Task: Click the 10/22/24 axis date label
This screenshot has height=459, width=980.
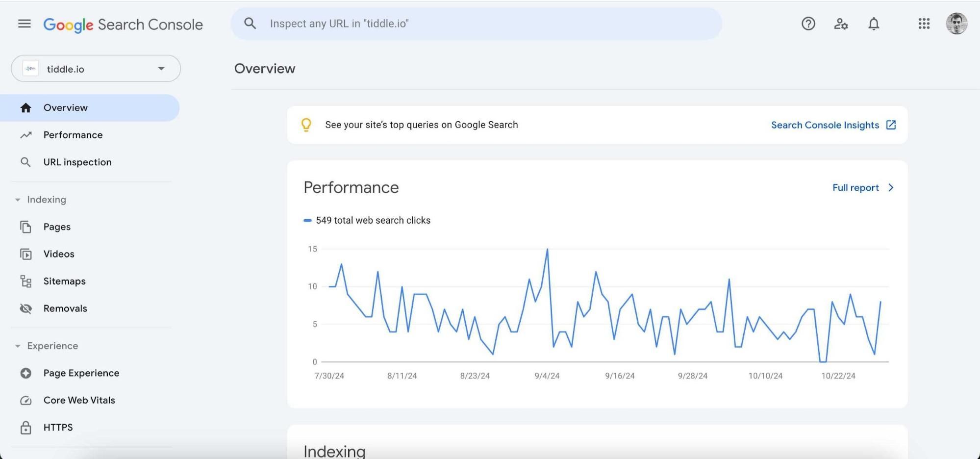Action: (x=838, y=376)
